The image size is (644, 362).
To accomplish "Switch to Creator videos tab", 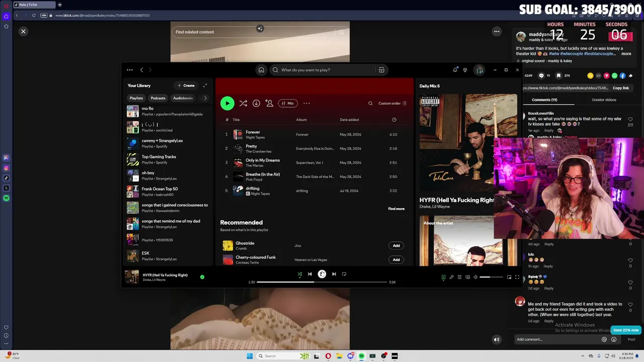I will click(604, 100).
